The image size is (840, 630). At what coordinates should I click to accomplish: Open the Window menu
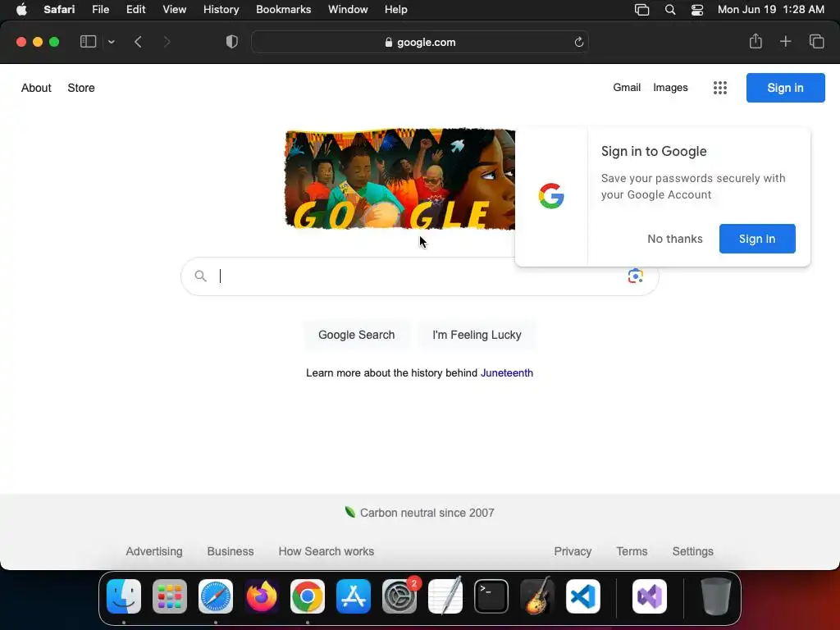(348, 10)
